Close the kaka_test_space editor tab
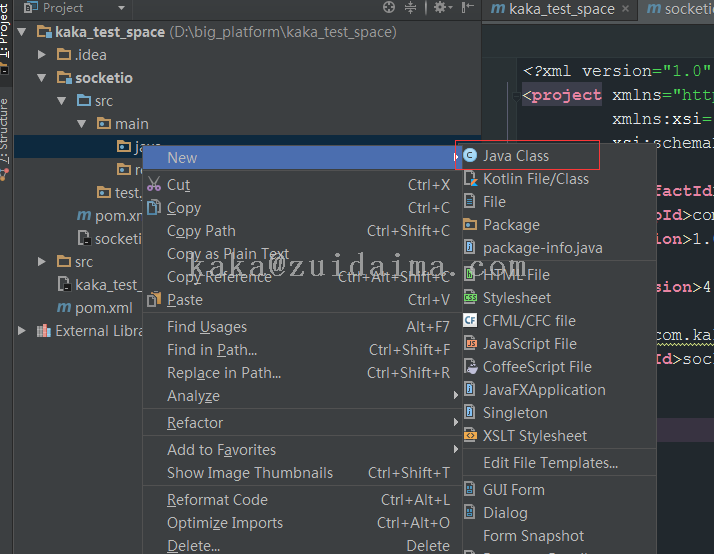This screenshot has width=714, height=554. (x=626, y=9)
